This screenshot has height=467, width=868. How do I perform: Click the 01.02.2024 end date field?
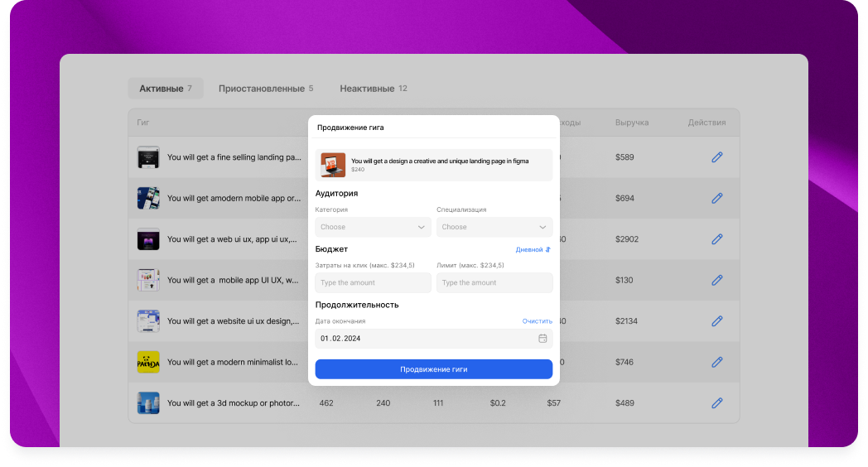[x=422, y=339]
